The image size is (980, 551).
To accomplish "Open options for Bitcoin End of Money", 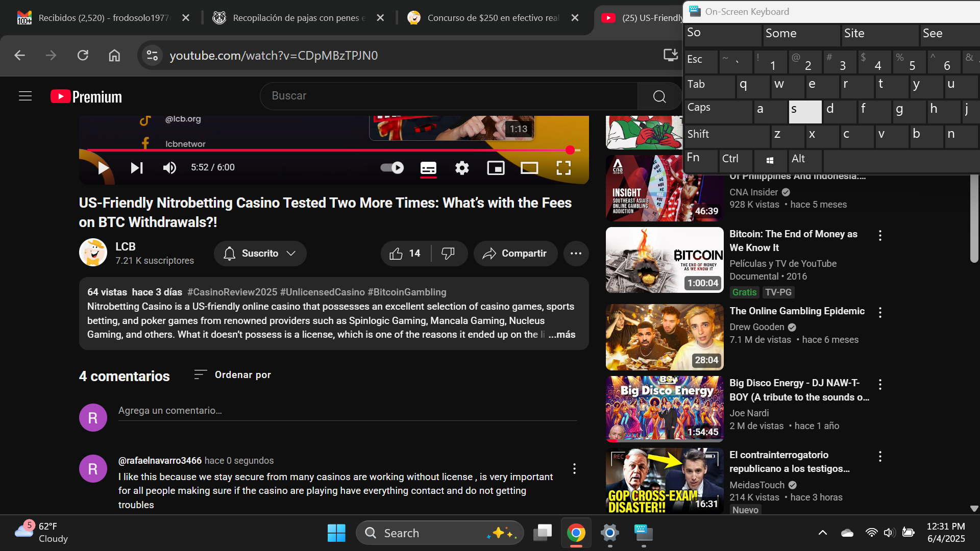I will [880, 235].
